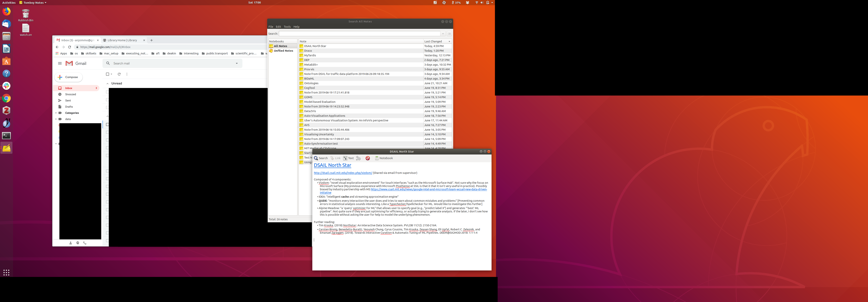This screenshot has width=868, height=302.
Task: Click the red delete note icon
Action: (x=368, y=158)
